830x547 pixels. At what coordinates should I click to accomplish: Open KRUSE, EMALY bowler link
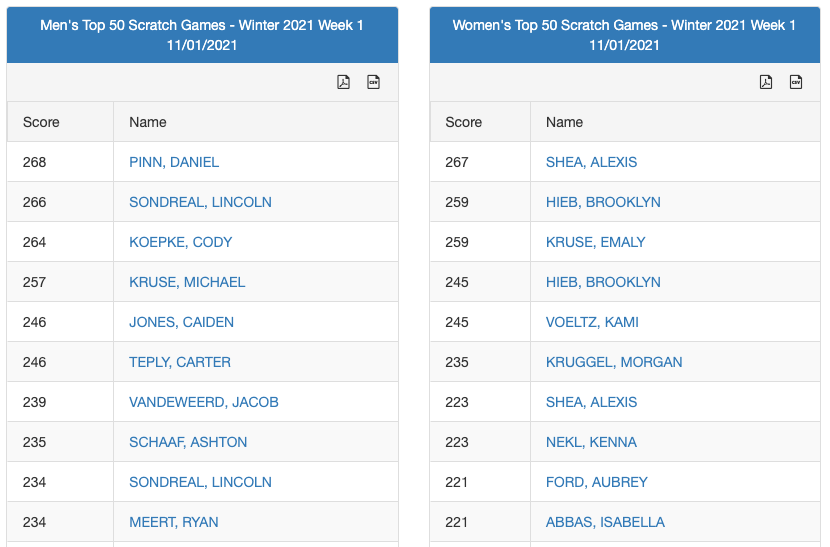tap(595, 242)
